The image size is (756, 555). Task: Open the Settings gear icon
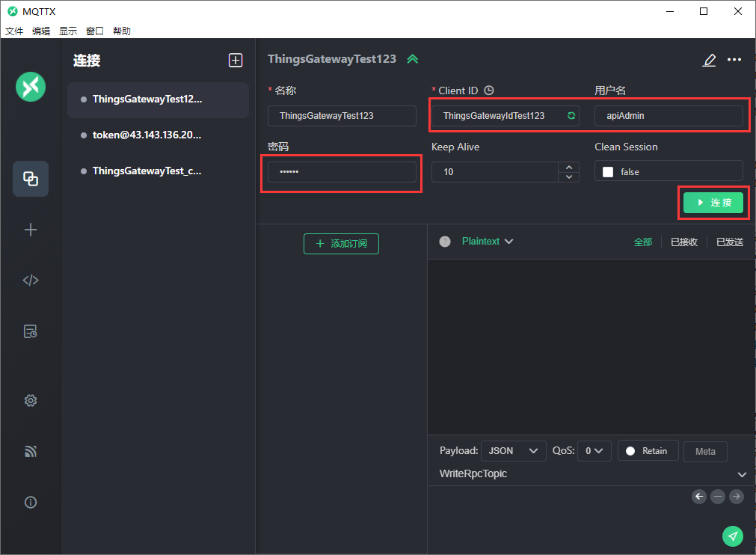pyautogui.click(x=31, y=401)
